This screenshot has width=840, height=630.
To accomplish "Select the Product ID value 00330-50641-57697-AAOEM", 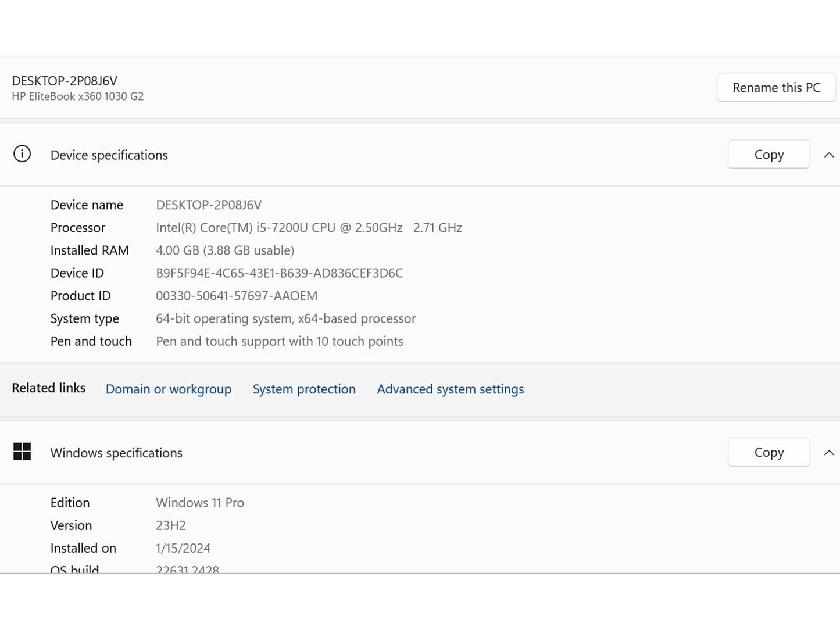I will 237,296.
